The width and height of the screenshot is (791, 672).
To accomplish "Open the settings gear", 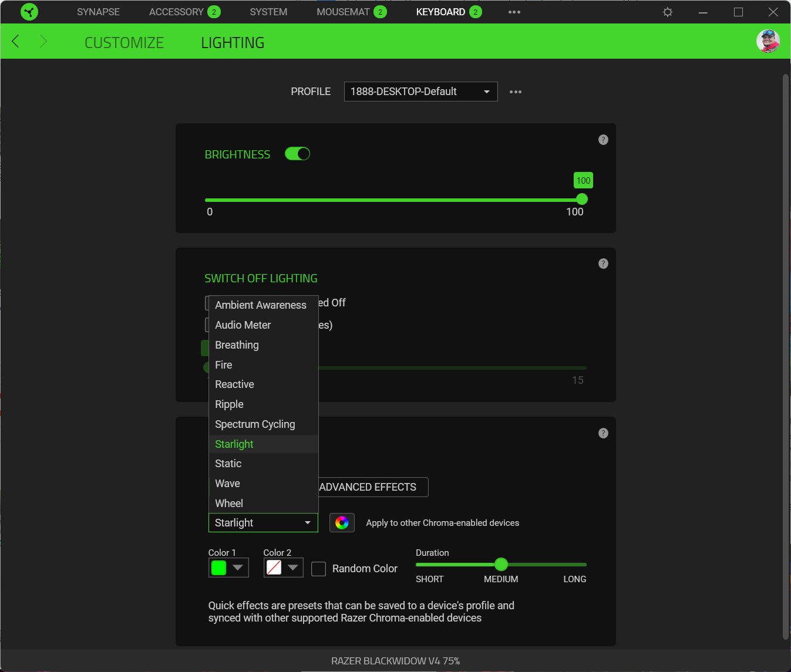I will 668,12.
